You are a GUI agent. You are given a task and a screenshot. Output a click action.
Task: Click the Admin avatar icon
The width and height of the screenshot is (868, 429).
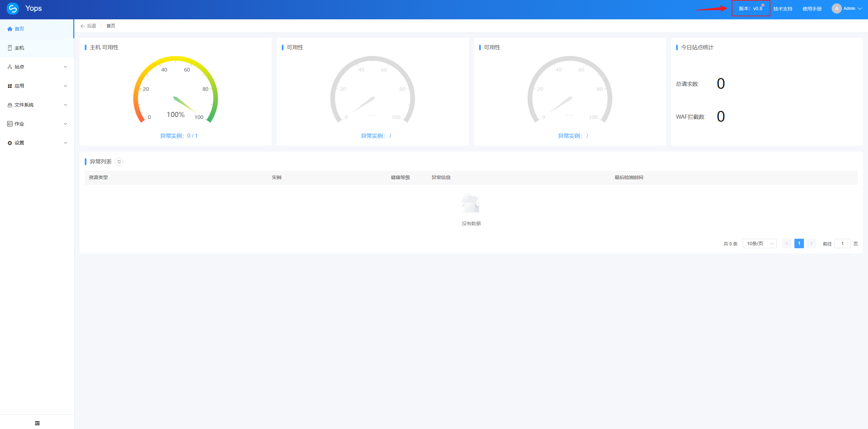point(836,8)
